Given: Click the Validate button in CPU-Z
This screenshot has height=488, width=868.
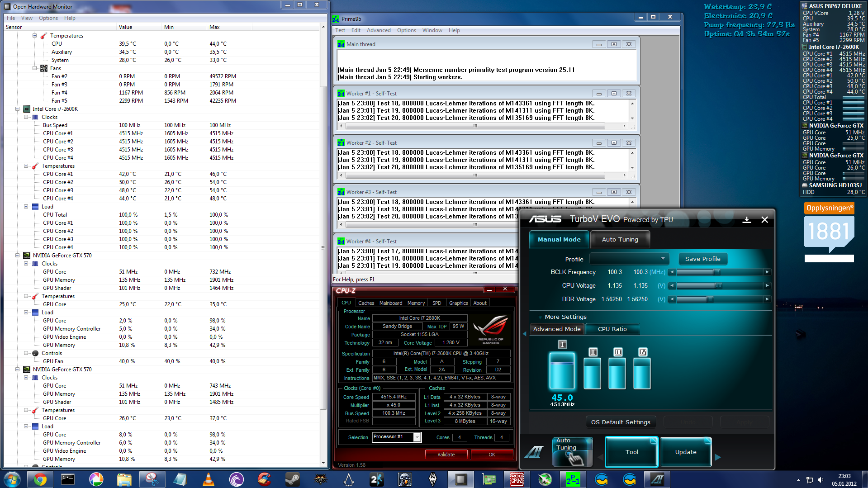Looking at the screenshot, I should point(446,455).
